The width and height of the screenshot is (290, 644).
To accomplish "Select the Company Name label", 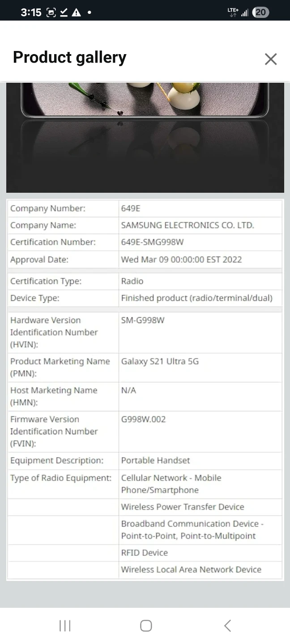I will (x=43, y=225).
